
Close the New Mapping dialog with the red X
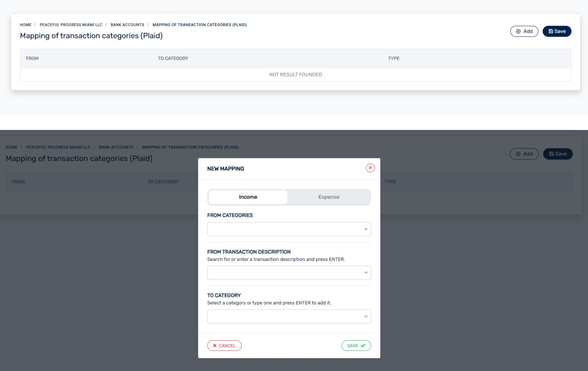click(x=370, y=168)
